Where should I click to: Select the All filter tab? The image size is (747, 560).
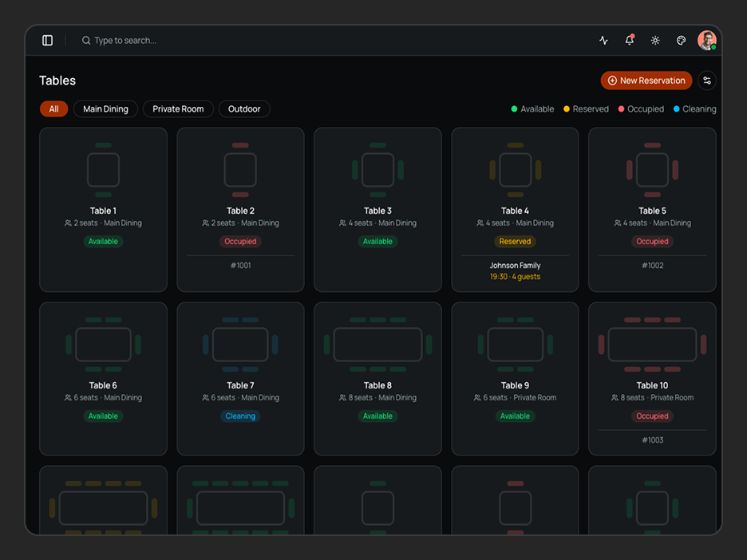point(53,109)
